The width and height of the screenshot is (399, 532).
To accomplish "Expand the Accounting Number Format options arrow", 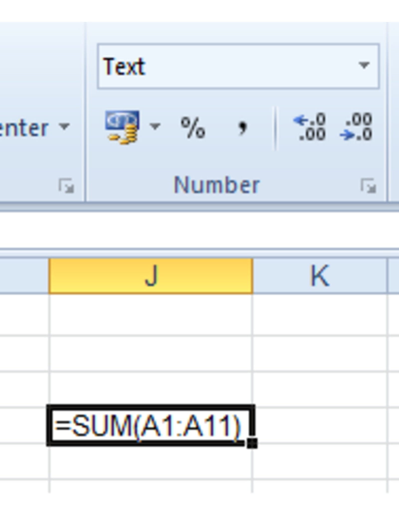I will coord(155,126).
